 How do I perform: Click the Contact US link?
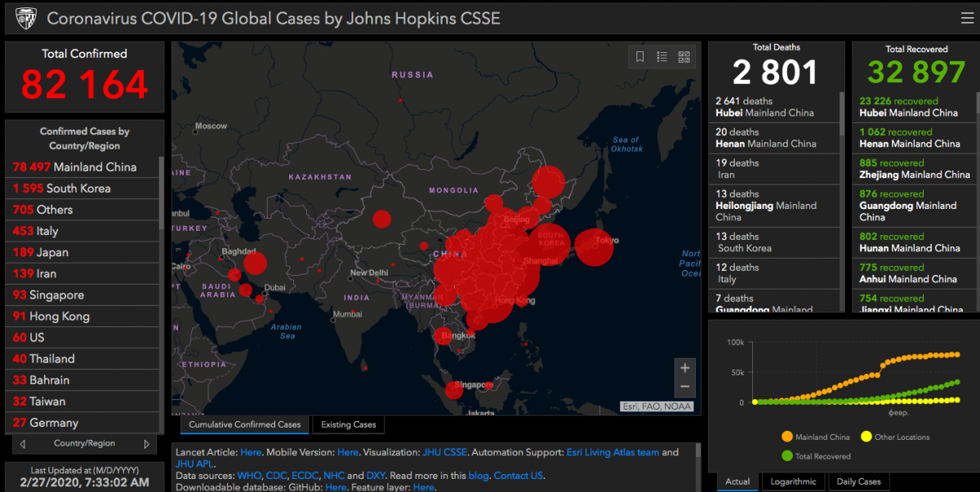pyautogui.click(x=519, y=476)
